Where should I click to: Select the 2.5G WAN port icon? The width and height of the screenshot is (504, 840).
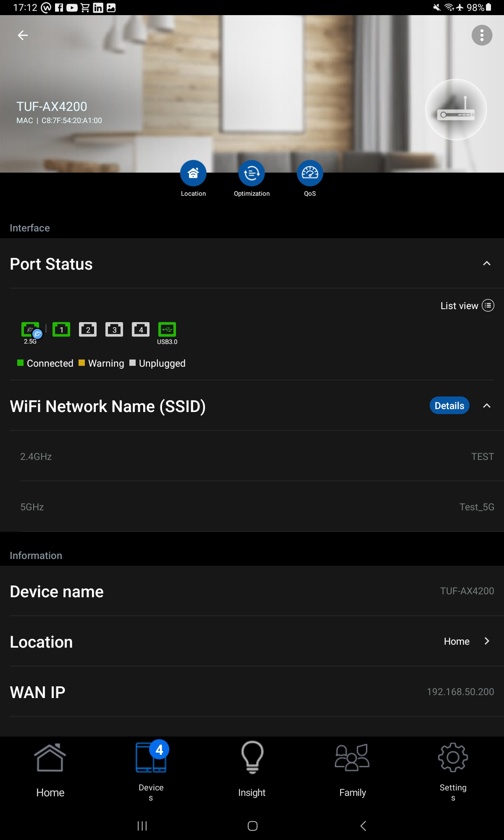click(30, 330)
